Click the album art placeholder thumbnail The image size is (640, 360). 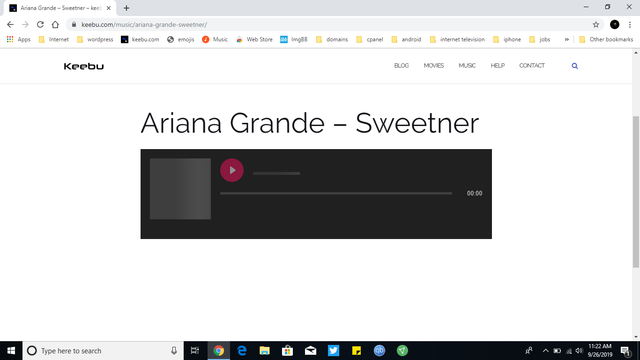coord(180,189)
